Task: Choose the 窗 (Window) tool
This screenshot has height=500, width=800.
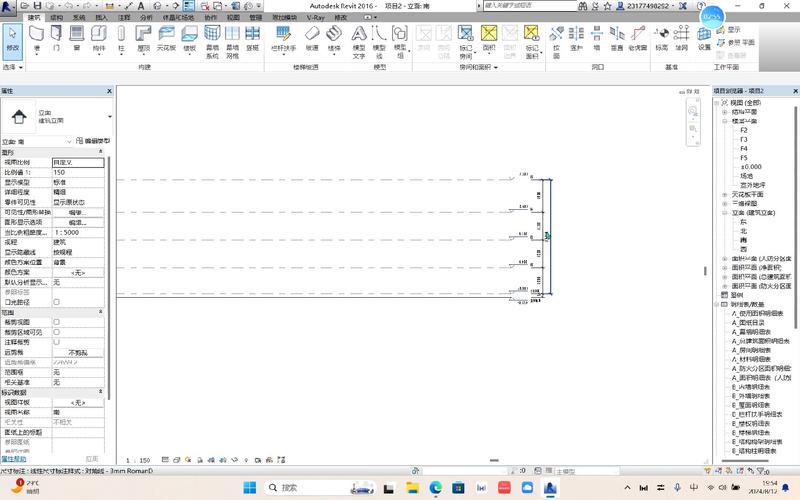Action: [x=77, y=39]
